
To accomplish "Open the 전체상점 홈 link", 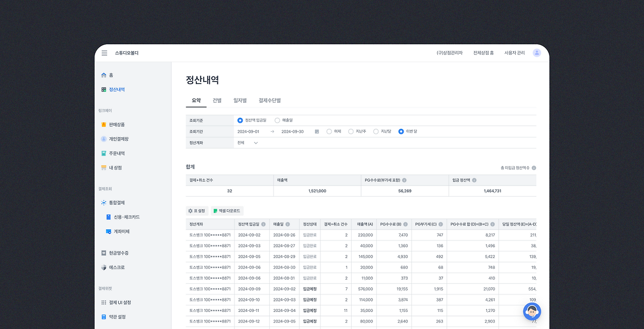I will tap(484, 53).
